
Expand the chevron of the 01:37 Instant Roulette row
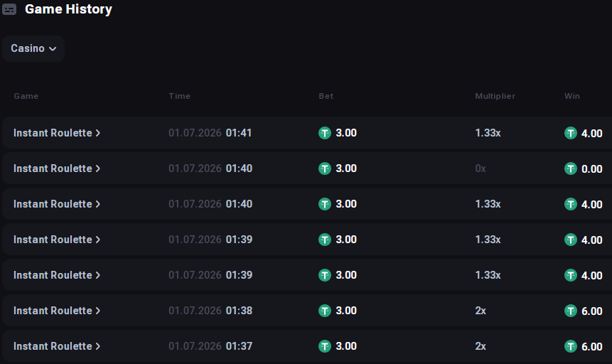[x=98, y=346]
